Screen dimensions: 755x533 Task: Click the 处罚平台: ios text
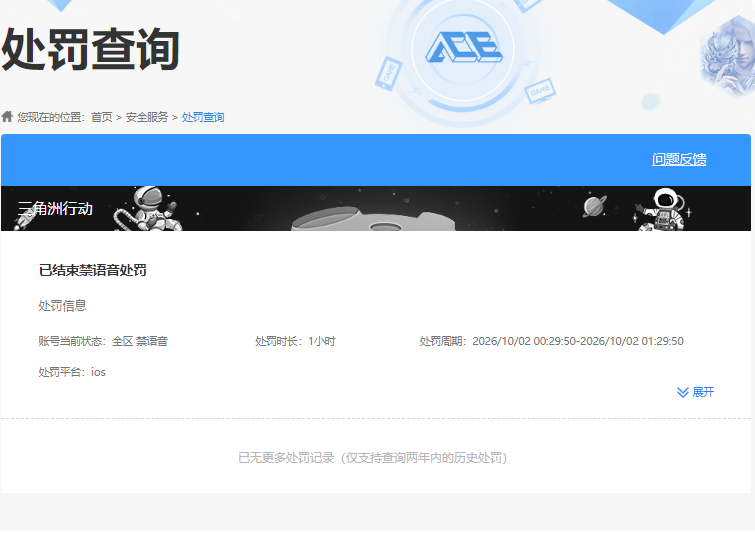[x=72, y=372]
